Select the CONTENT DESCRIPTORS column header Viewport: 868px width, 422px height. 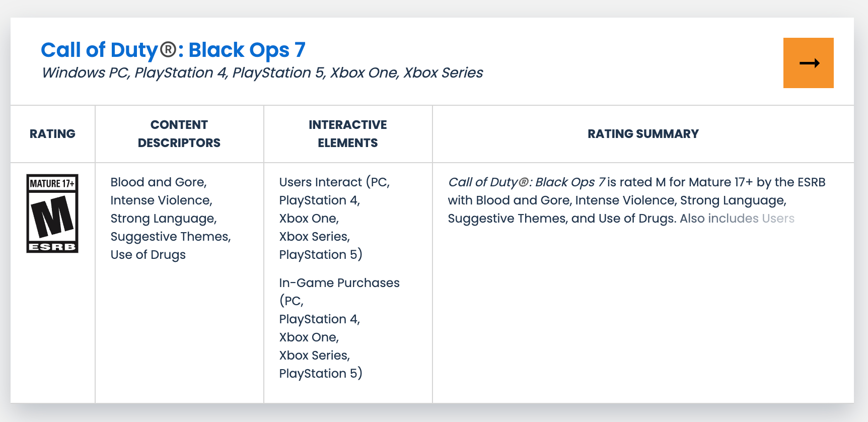(x=179, y=134)
